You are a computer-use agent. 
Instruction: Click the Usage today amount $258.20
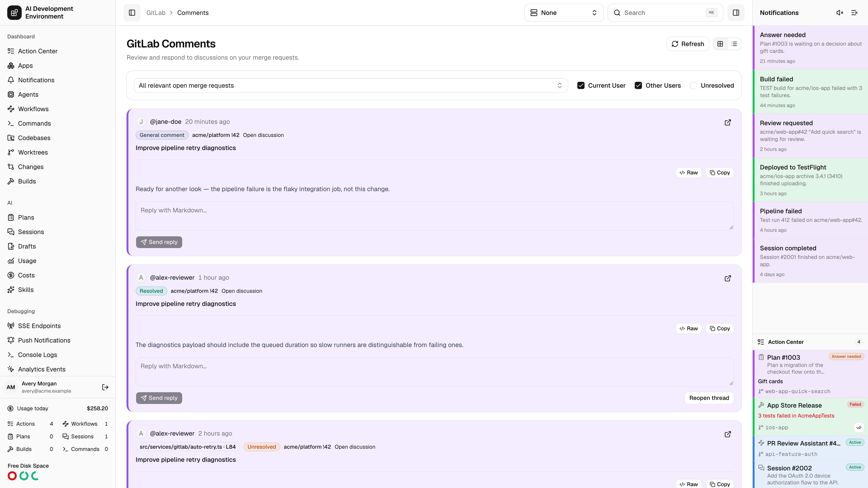tap(97, 408)
